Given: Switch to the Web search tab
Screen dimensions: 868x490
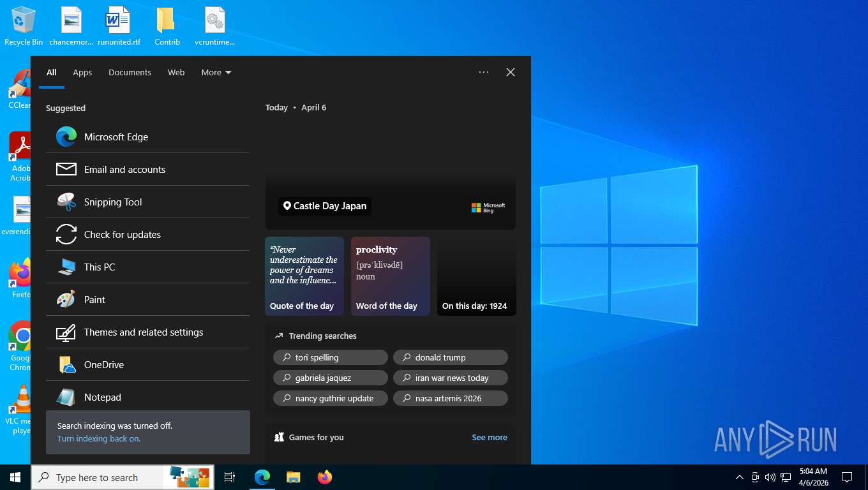Looking at the screenshot, I should tap(176, 72).
